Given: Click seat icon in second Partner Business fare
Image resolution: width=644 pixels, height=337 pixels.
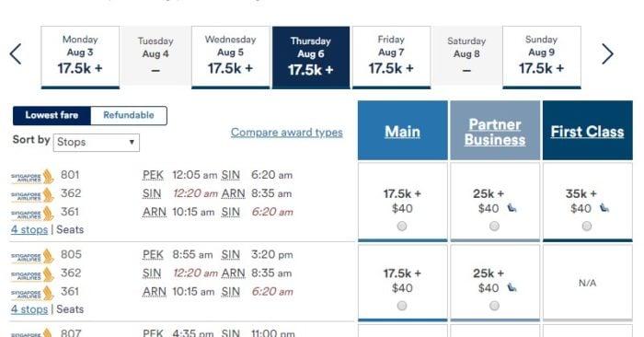Looking at the screenshot, I should [x=512, y=287].
